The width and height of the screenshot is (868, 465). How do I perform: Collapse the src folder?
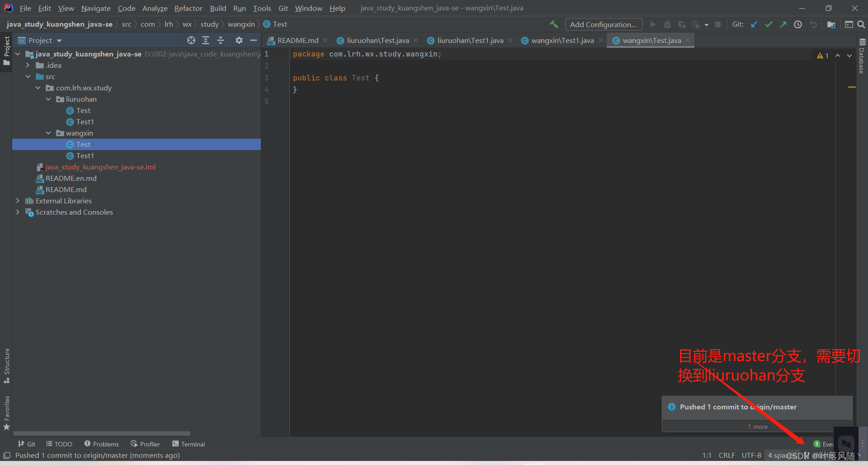[x=28, y=76]
